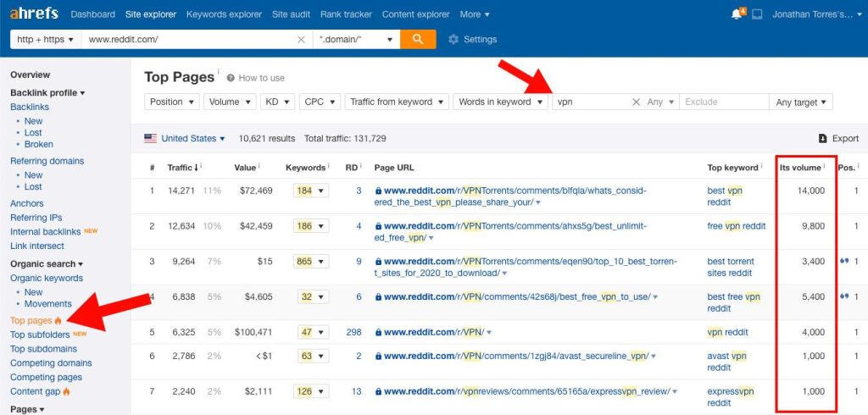The image size is (868, 415).
Task: Expand the 126 keywords dropdown
Action: click(311, 392)
